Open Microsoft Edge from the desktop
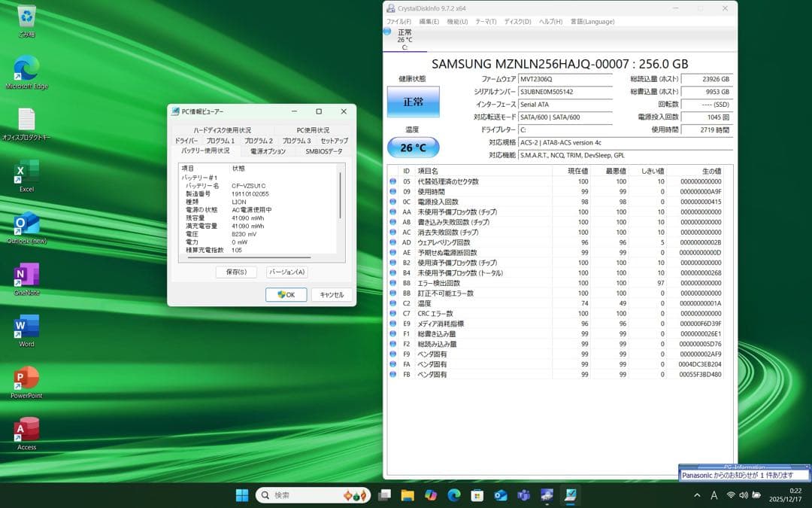The width and height of the screenshot is (812, 508). (26, 69)
